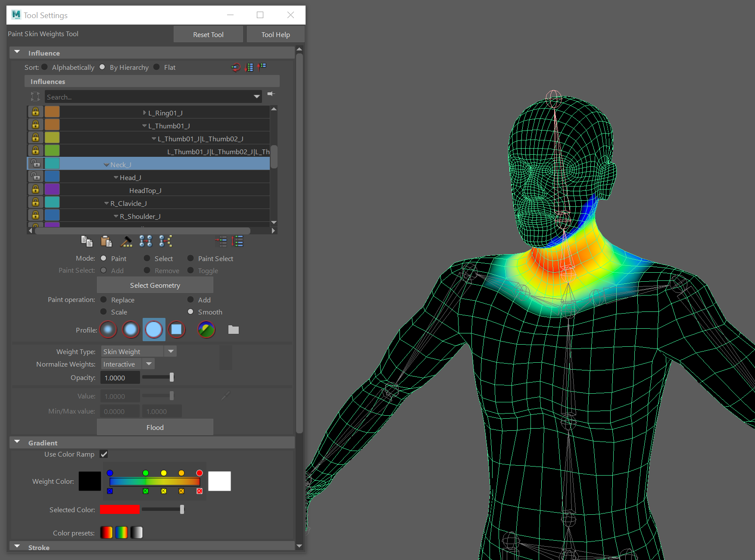Click the Paste weights icon
755x560 pixels.
pyautogui.click(x=106, y=241)
